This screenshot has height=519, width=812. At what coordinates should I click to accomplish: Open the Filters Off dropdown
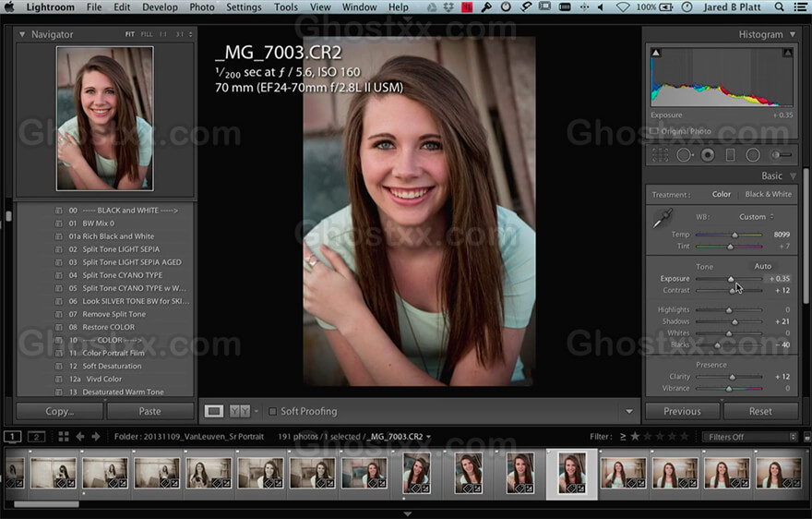click(749, 437)
